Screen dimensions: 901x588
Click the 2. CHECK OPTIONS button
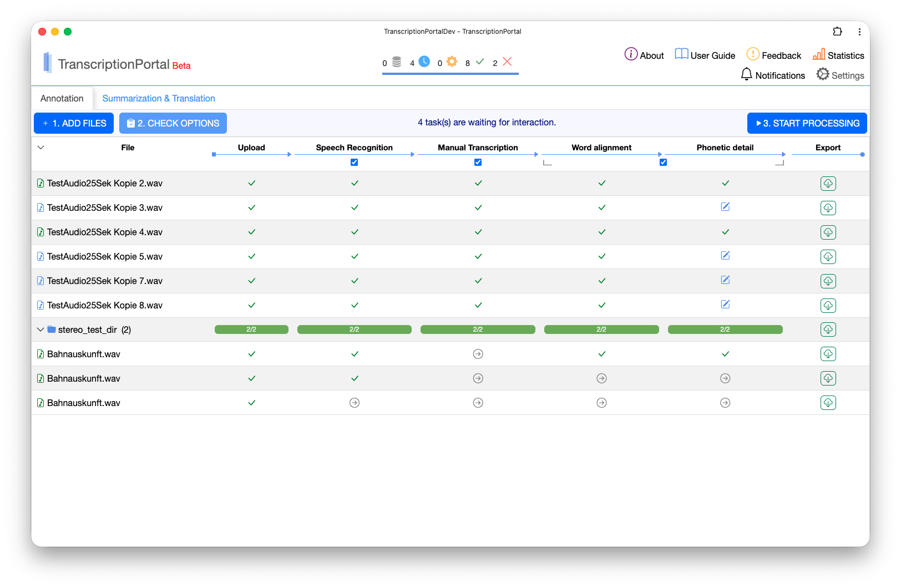(173, 123)
